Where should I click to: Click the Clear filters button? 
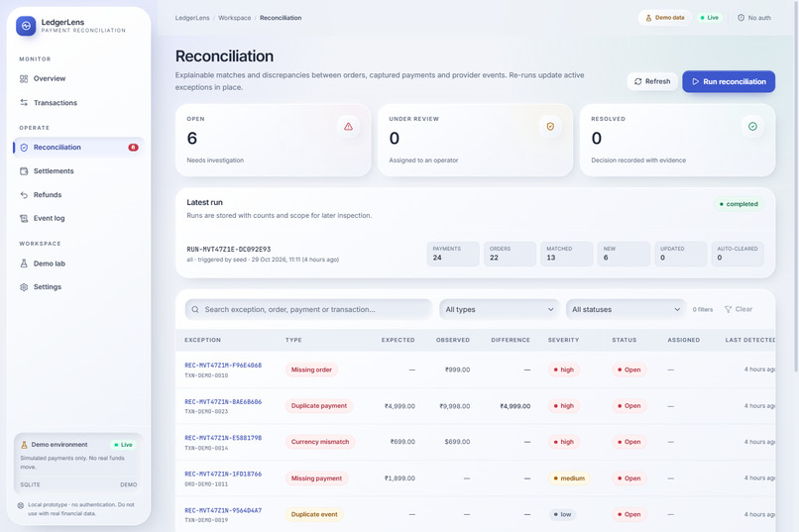(739, 309)
